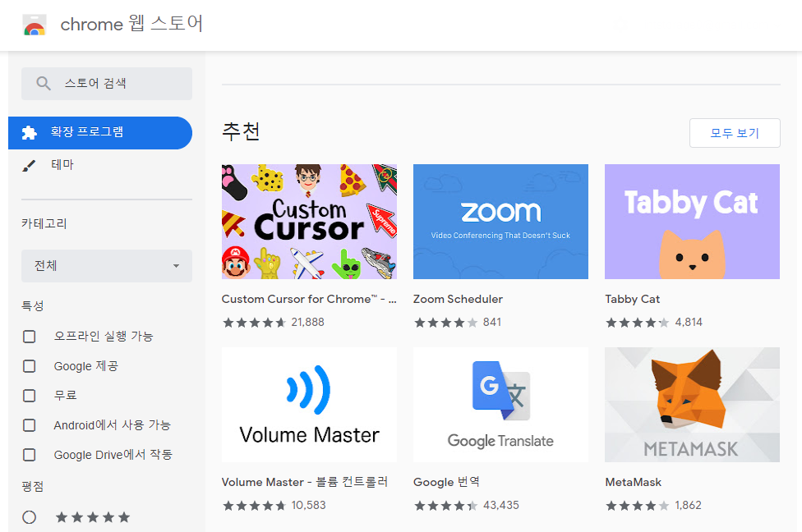The width and height of the screenshot is (802, 532).
Task: Click the chrome 웹 스토어 header title
Action: (x=132, y=24)
